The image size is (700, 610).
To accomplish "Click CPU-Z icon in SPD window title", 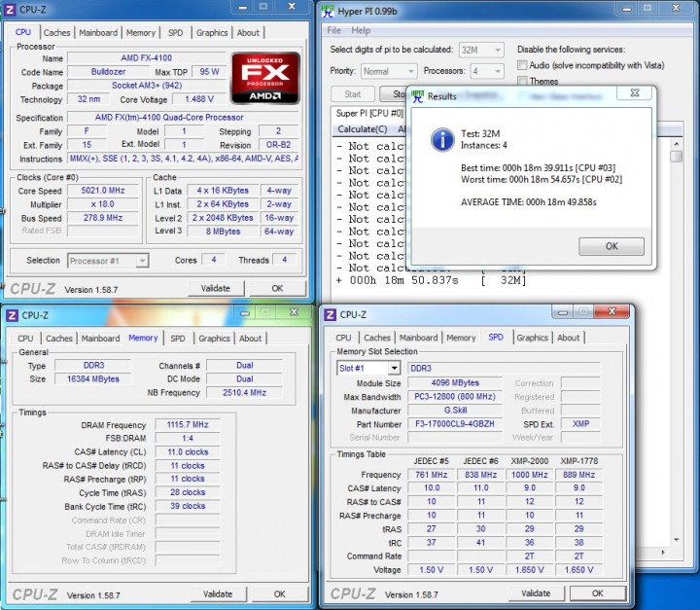I will (330, 314).
